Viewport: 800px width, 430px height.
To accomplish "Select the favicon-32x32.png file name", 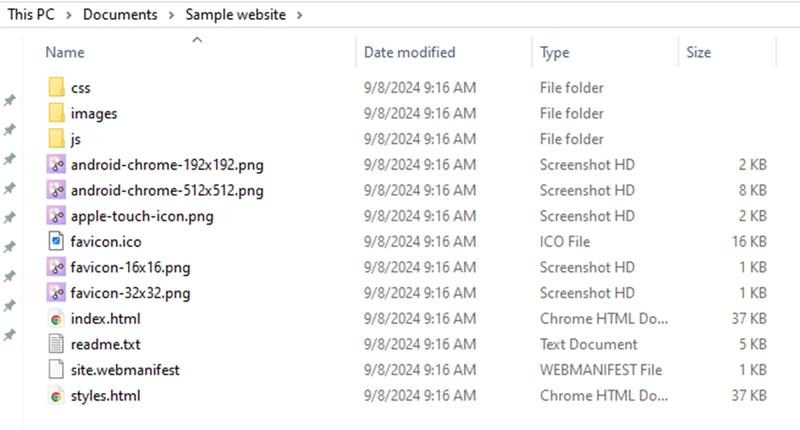I will [x=130, y=293].
